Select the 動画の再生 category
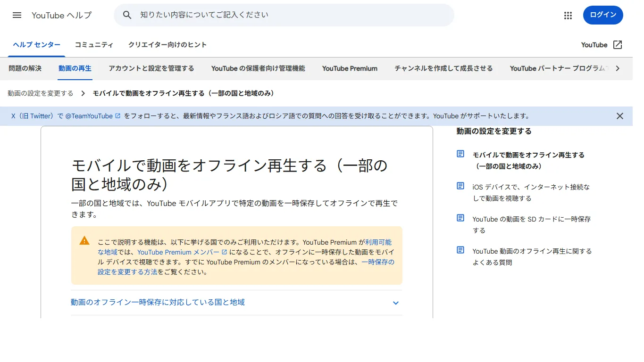This screenshot has width=644, height=362. (75, 68)
